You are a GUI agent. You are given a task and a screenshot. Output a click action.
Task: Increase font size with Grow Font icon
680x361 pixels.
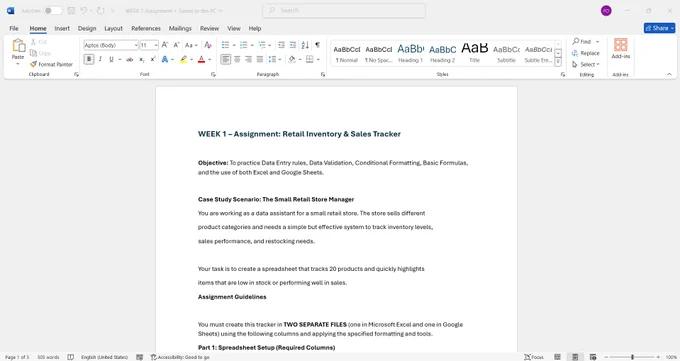pyautogui.click(x=165, y=45)
